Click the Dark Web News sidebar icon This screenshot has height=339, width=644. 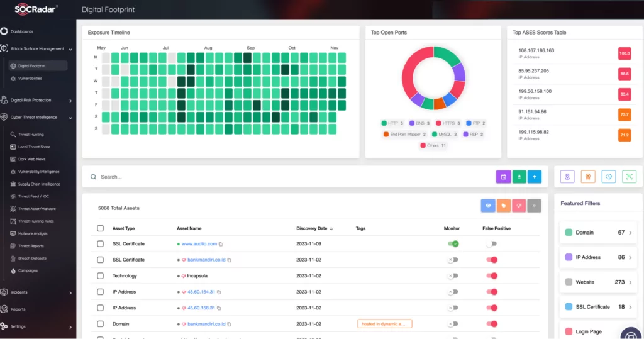pyautogui.click(x=13, y=159)
